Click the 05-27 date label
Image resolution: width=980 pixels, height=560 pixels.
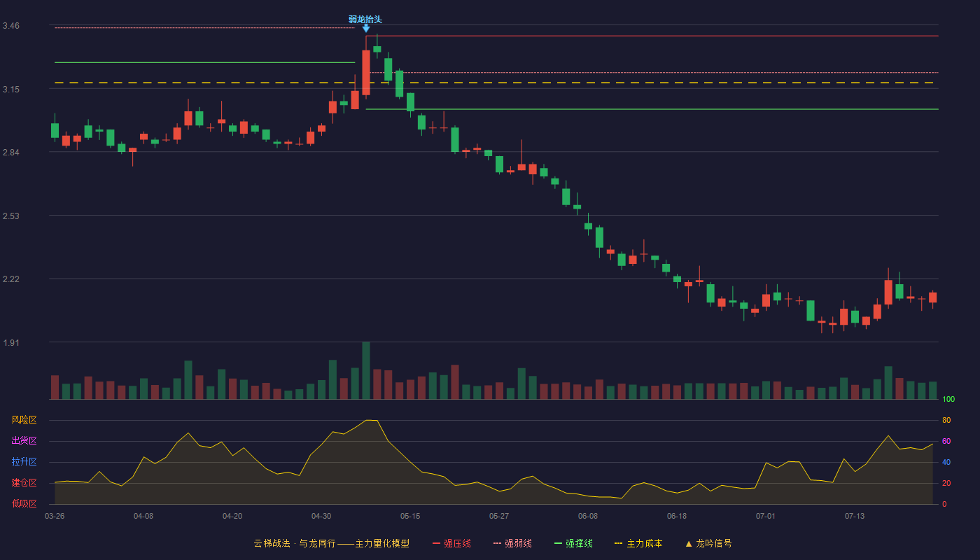(499, 516)
